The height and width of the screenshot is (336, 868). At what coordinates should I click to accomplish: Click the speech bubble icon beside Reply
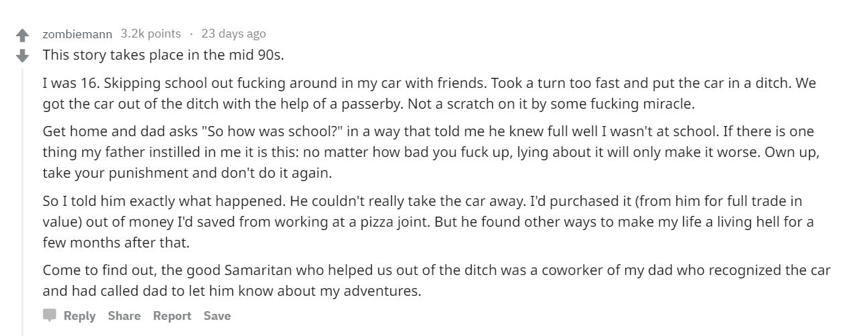tap(50, 315)
